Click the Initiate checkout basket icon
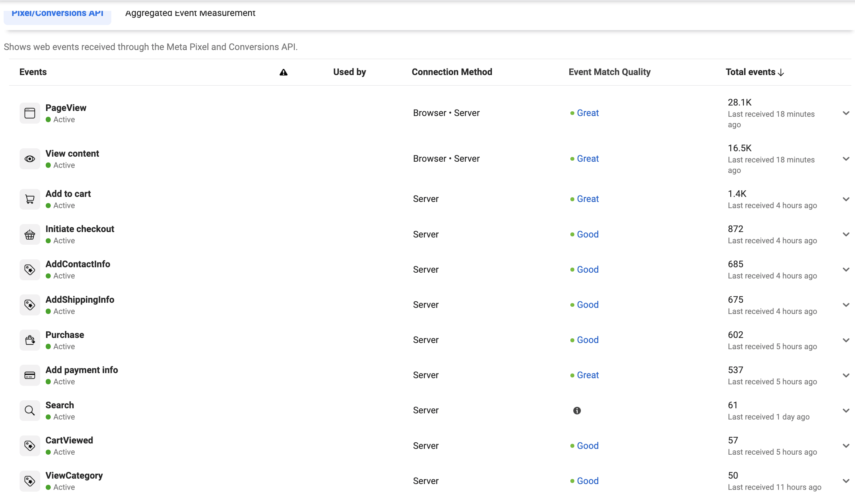This screenshot has width=855, height=504. coord(30,235)
